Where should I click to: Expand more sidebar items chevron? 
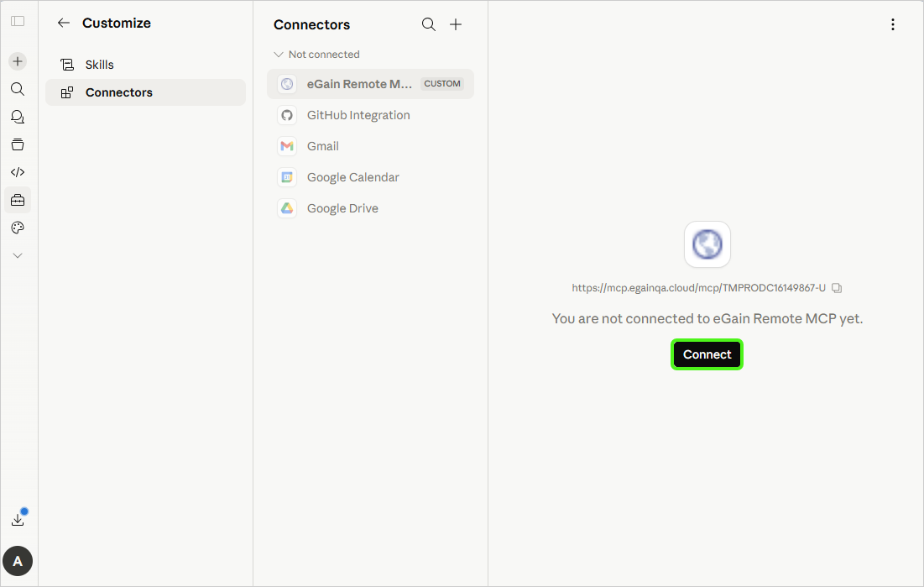tap(18, 255)
